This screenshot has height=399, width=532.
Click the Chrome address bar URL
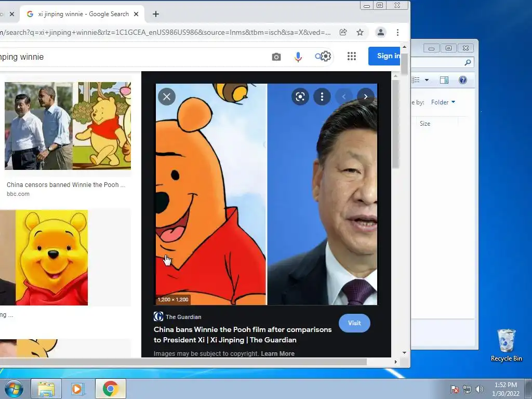[x=165, y=32]
